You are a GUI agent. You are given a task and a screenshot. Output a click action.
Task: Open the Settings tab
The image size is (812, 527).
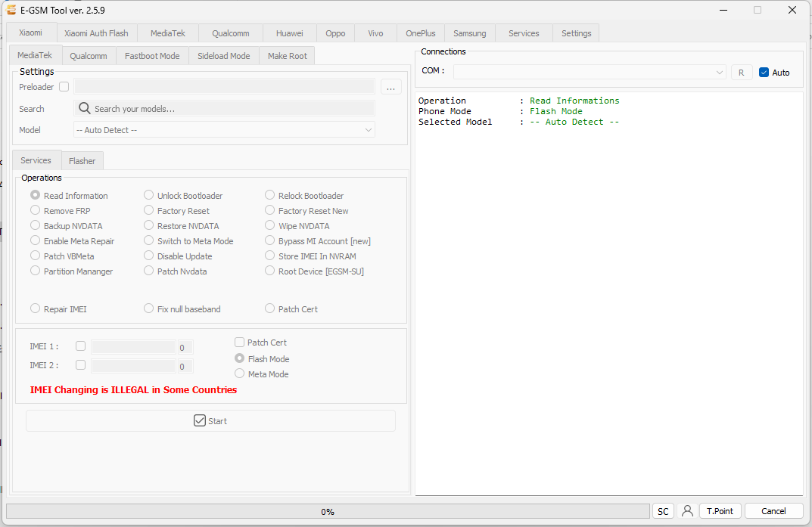pos(576,33)
